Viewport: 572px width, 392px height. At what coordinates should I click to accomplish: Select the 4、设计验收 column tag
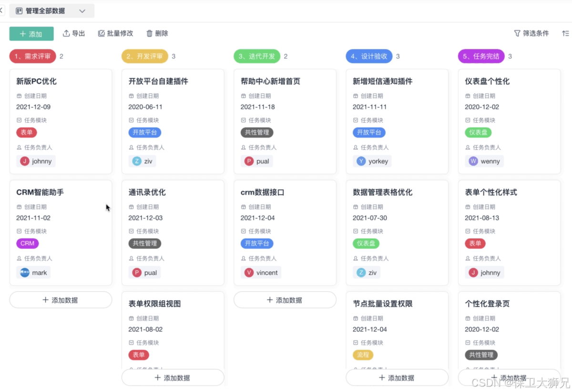pyautogui.click(x=369, y=56)
